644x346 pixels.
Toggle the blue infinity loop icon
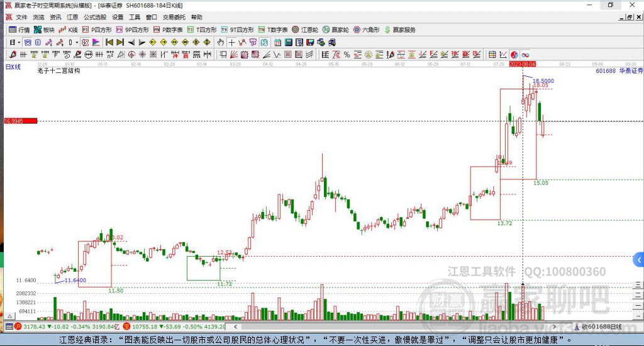(525, 55)
